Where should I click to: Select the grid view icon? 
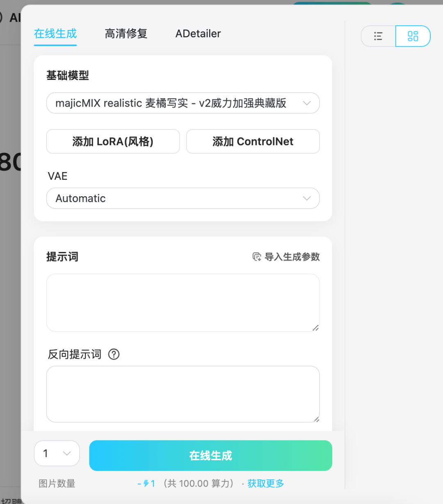(x=413, y=36)
